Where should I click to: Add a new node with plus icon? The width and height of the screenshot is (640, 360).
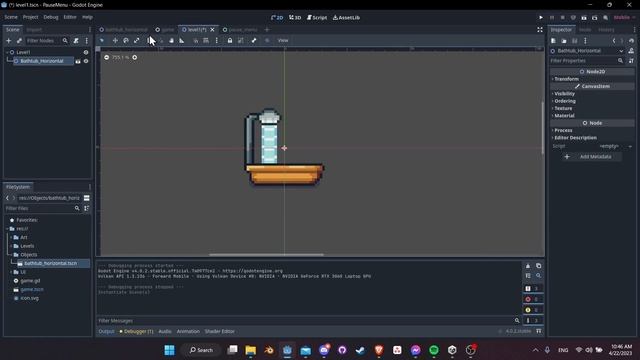click(x=9, y=41)
